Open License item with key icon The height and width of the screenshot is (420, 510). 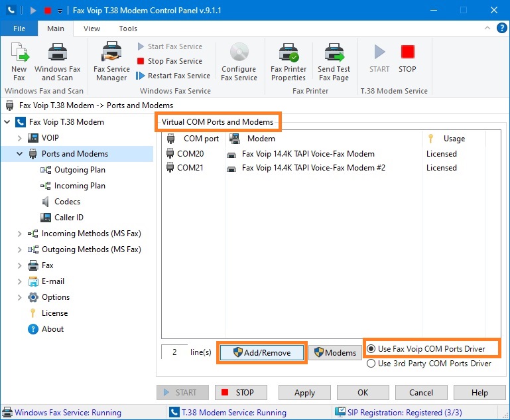pos(48,313)
